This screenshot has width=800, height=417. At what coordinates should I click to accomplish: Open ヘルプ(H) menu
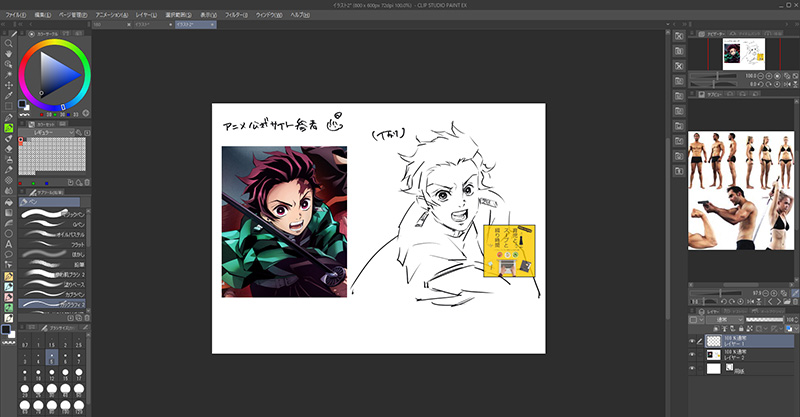pos(300,15)
